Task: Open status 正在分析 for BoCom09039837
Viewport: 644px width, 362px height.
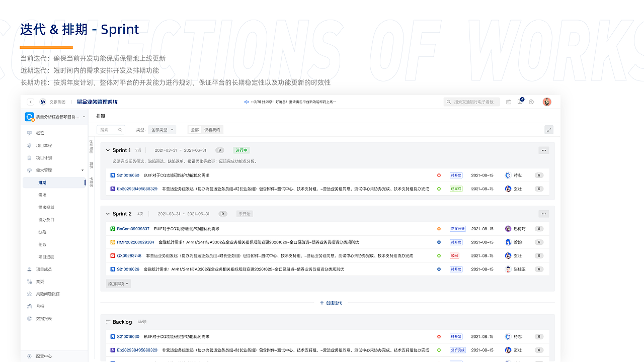Action: 457,229
